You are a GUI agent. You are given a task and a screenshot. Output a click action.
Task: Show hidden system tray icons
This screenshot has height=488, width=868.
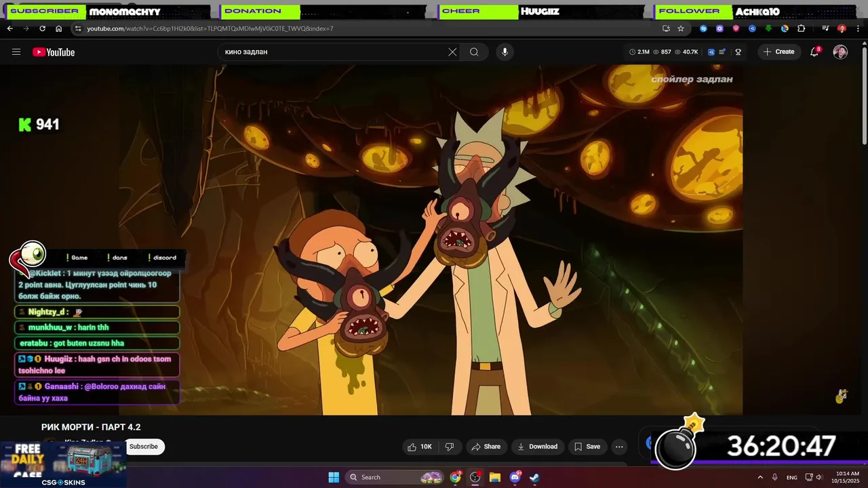tap(760, 477)
